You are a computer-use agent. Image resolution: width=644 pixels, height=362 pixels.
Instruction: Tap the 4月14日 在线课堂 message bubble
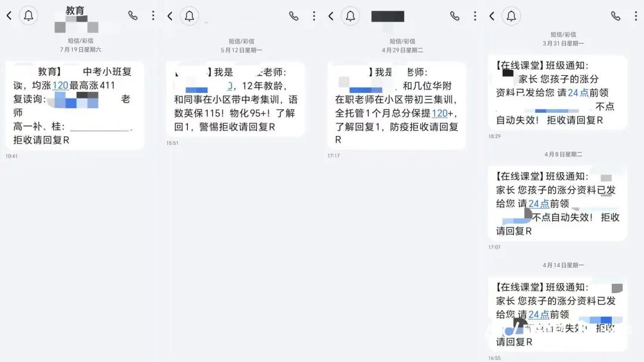(558, 314)
